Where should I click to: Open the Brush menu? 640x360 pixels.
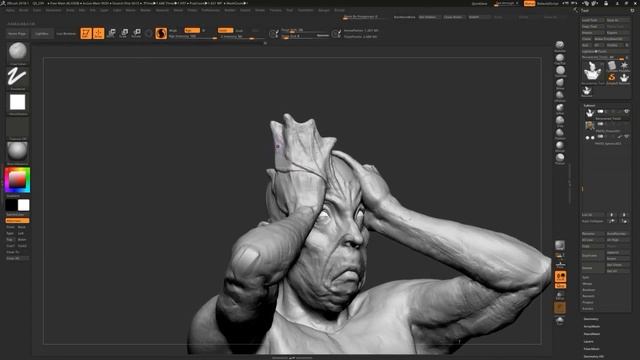tap(24, 10)
